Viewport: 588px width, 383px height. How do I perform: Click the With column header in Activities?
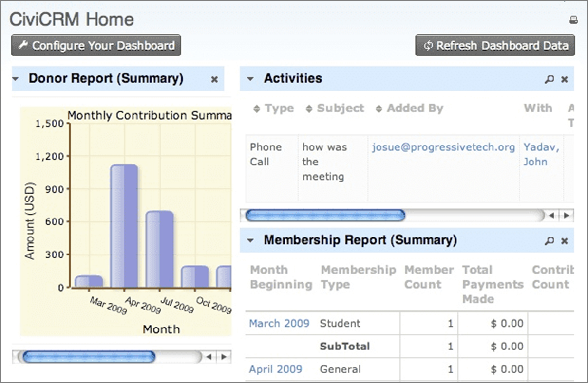(x=538, y=109)
